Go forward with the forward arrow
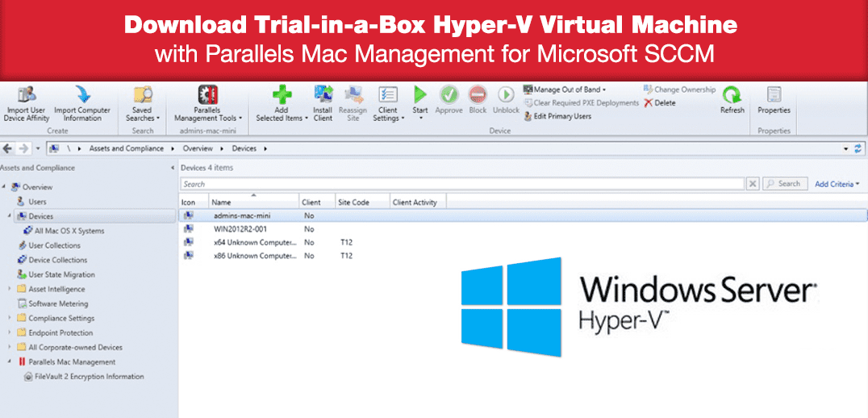 tap(23, 148)
